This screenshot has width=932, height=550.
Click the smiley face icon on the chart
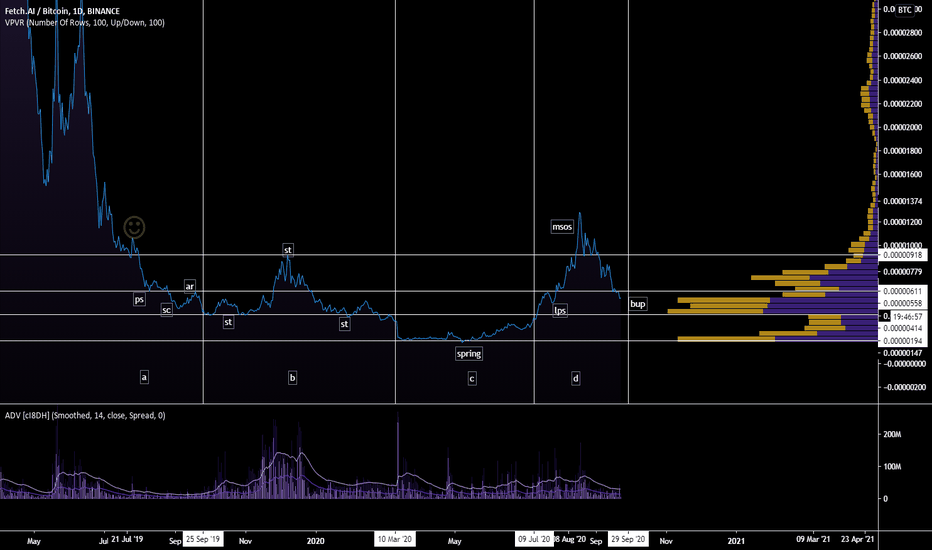[x=134, y=227]
